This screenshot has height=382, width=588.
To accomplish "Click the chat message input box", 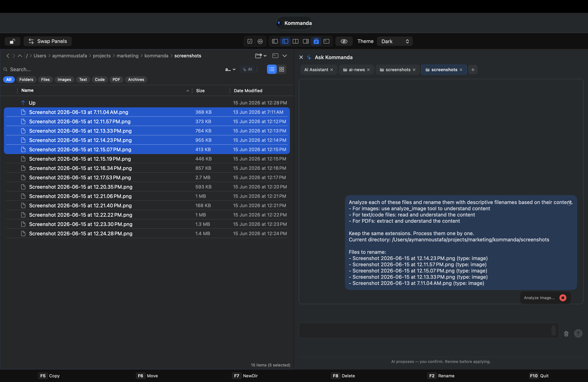I will 429,330.
